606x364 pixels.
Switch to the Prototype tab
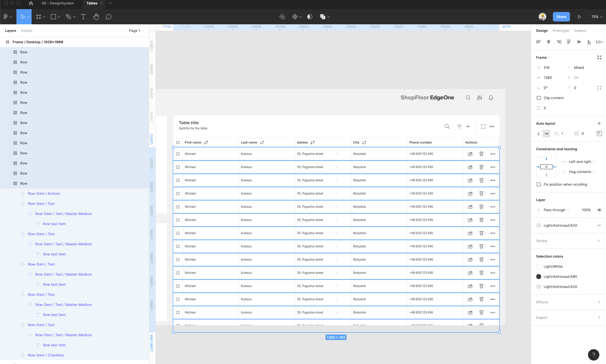point(560,31)
